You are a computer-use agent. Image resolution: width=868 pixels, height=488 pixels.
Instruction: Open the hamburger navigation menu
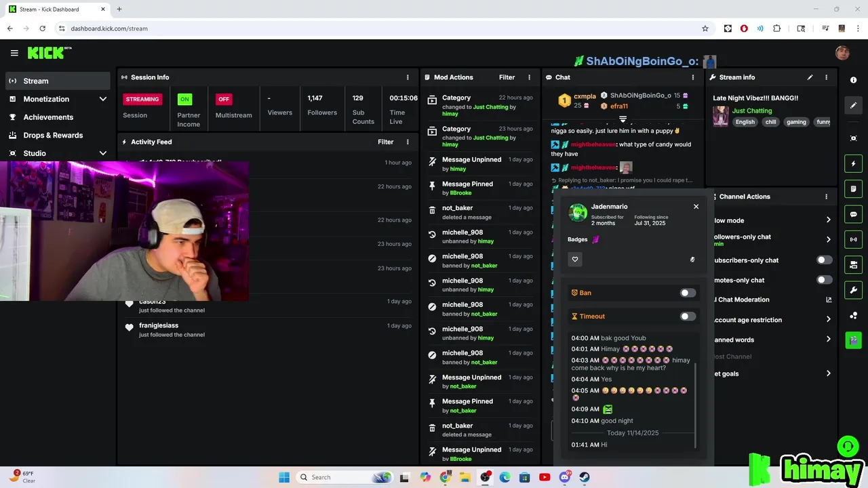14,53
